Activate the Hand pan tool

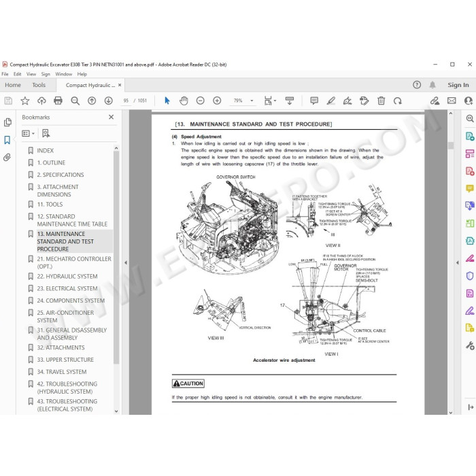184,101
